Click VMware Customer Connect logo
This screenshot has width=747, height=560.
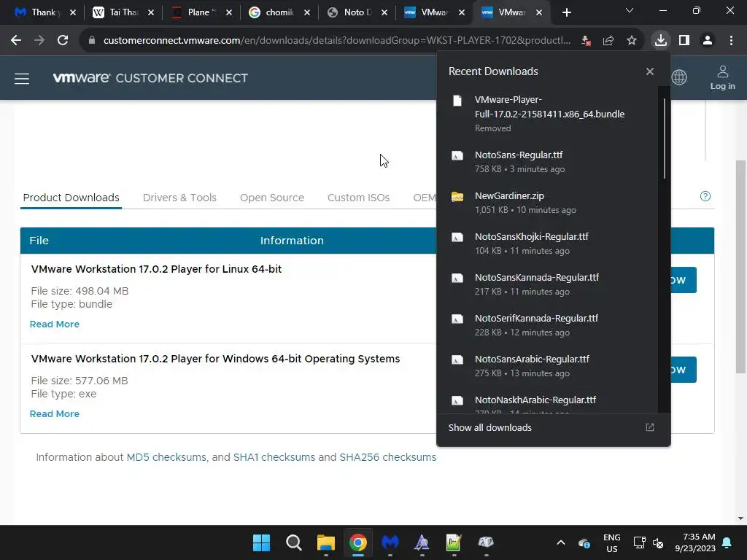pyautogui.click(x=150, y=78)
